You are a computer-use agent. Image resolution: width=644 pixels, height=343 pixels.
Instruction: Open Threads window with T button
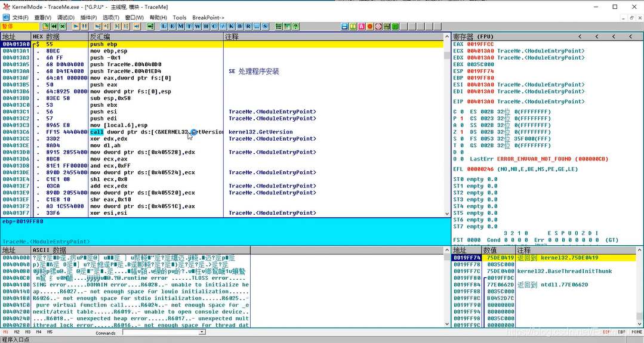[189, 26]
